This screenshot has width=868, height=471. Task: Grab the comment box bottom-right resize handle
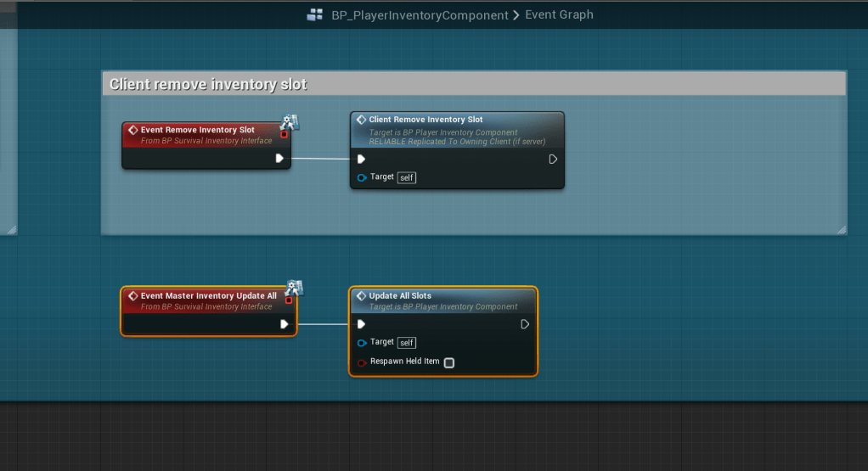[841, 229]
